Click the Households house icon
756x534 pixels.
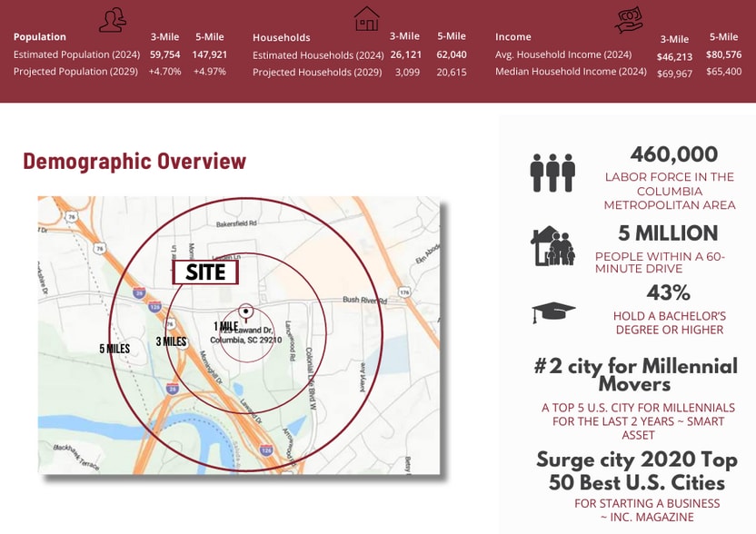click(366, 18)
